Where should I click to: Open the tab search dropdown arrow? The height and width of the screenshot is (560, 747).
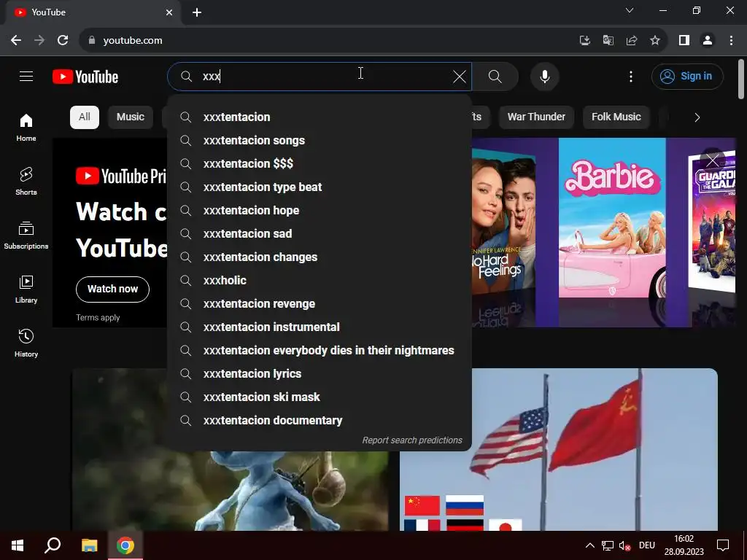630,10
